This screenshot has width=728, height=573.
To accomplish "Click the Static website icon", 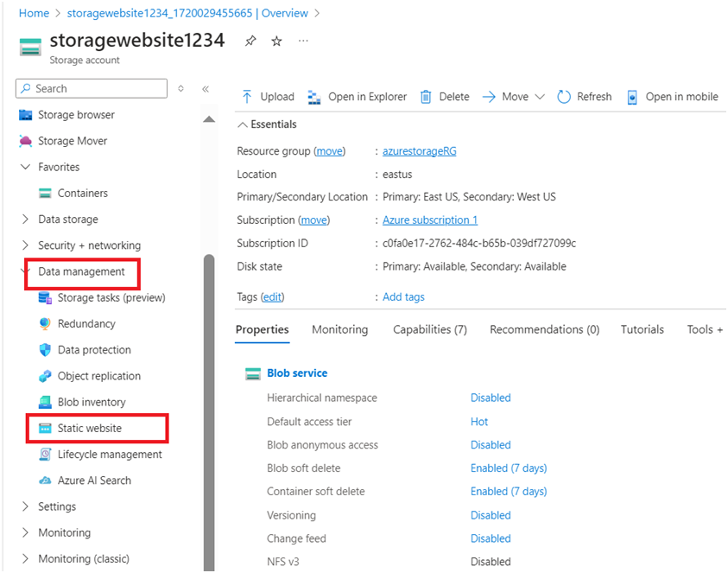I will coord(45,429).
